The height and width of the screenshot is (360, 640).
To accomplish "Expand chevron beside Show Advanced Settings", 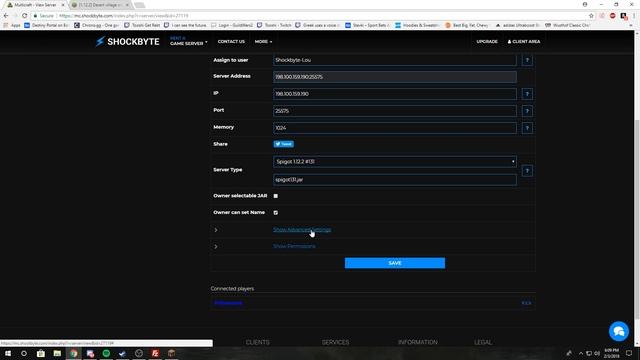I will click(216, 230).
